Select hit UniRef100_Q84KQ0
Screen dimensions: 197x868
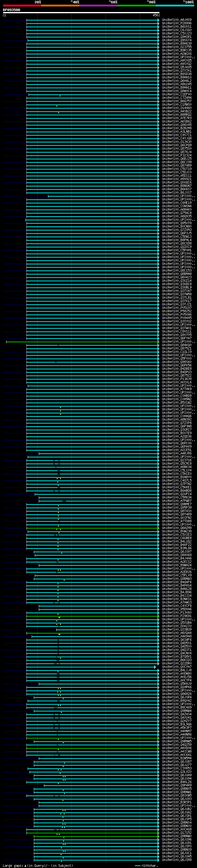click(x=177, y=345)
